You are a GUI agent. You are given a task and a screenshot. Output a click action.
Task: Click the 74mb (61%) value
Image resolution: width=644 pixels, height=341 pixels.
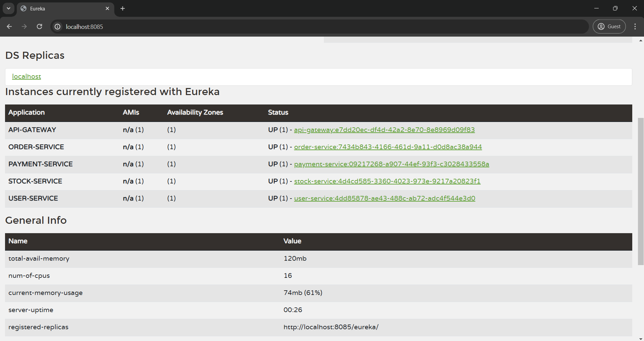pos(303,293)
